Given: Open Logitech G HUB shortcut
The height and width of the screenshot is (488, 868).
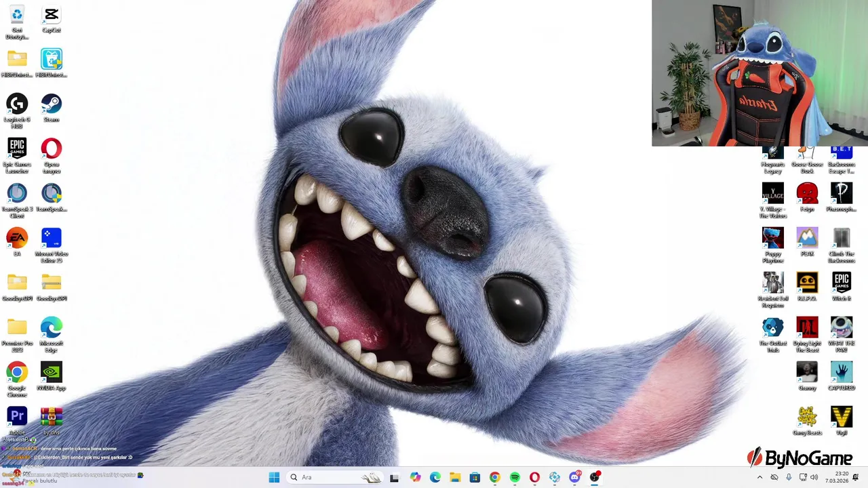Looking at the screenshot, I should pyautogui.click(x=17, y=111).
